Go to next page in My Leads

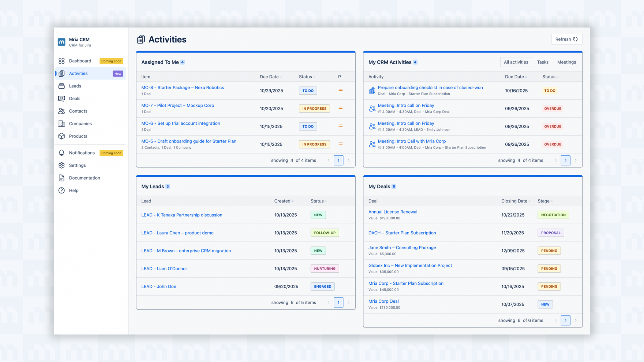pos(348,303)
